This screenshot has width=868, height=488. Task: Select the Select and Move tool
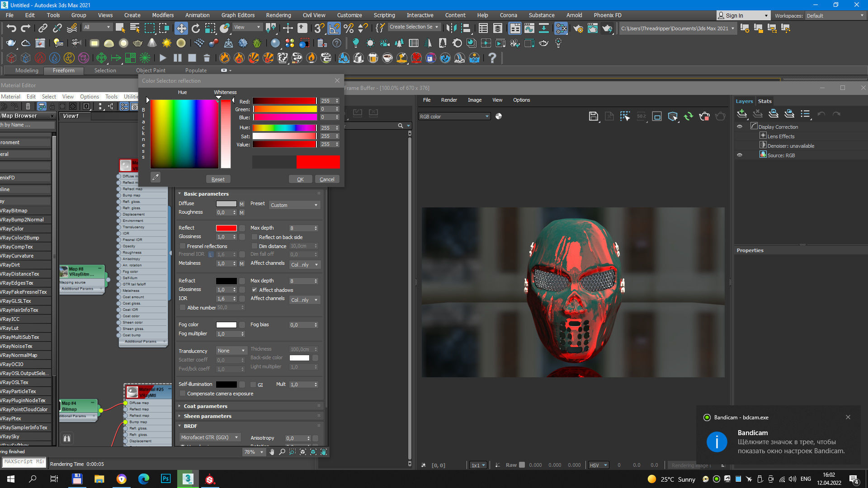[181, 28]
